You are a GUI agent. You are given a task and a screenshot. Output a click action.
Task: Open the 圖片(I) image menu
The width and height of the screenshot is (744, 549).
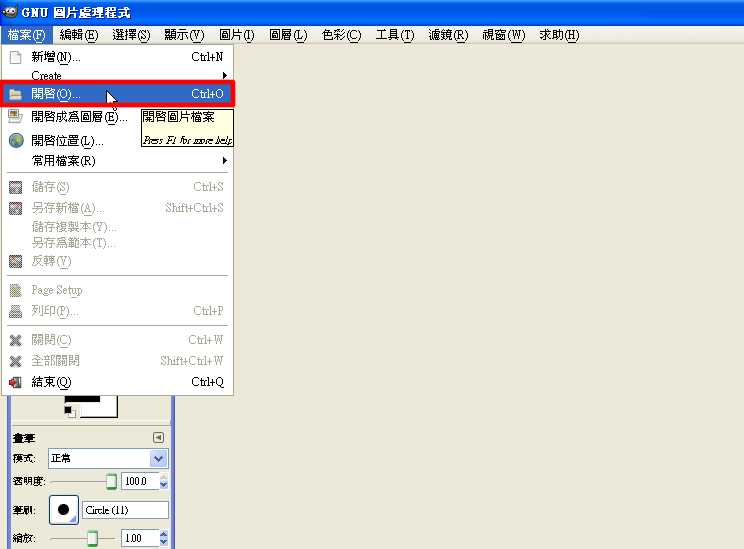point(237,35)
